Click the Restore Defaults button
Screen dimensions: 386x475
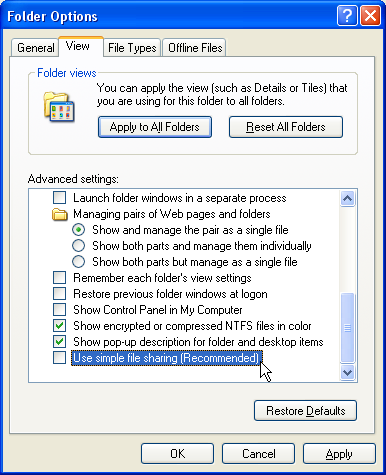tap(305, 411)
